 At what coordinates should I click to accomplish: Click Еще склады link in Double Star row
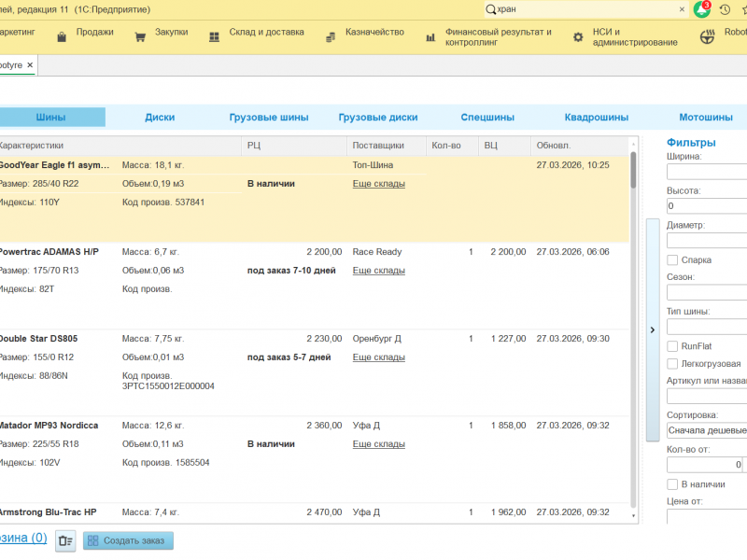379,357
